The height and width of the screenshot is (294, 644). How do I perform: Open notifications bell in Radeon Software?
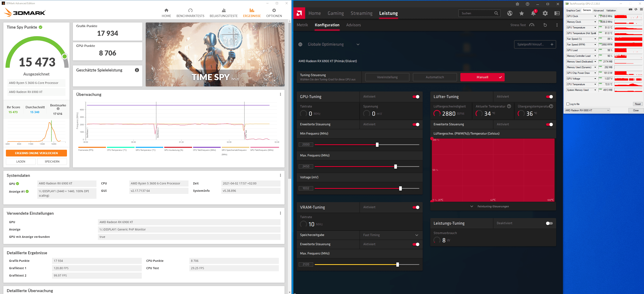pos(533,13)
